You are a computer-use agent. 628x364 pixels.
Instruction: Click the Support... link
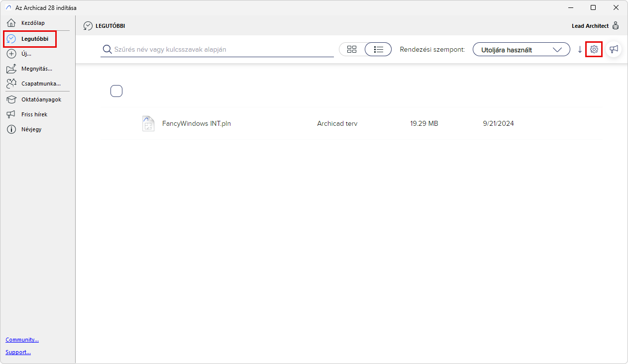click(18, 352)
